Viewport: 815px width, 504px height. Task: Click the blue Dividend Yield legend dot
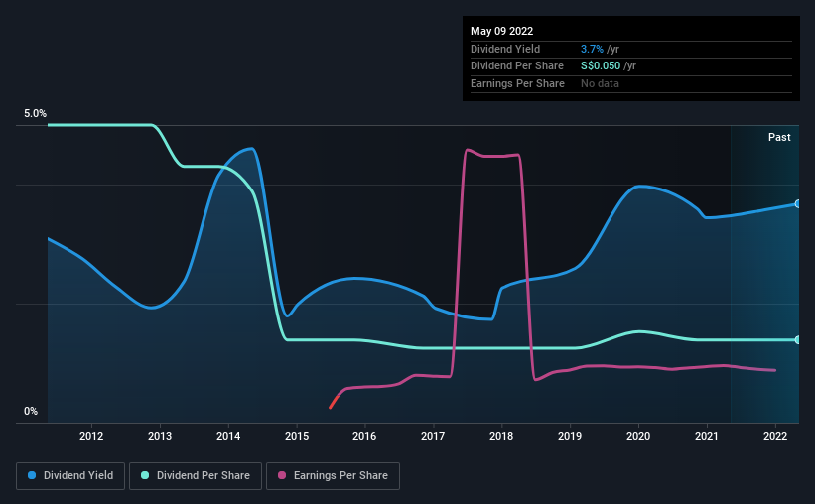32,475
